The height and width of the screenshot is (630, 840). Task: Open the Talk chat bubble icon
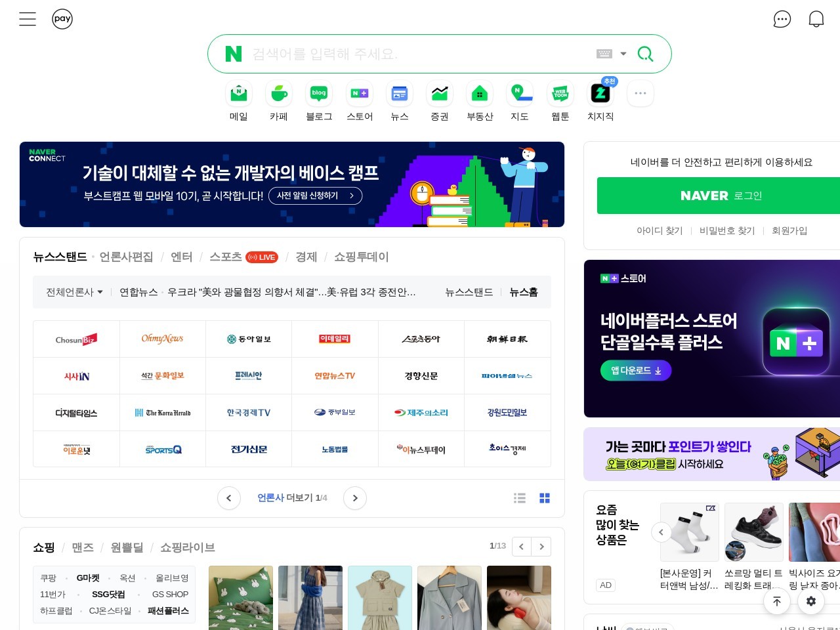pyautogui.click(x=782, y=19)
